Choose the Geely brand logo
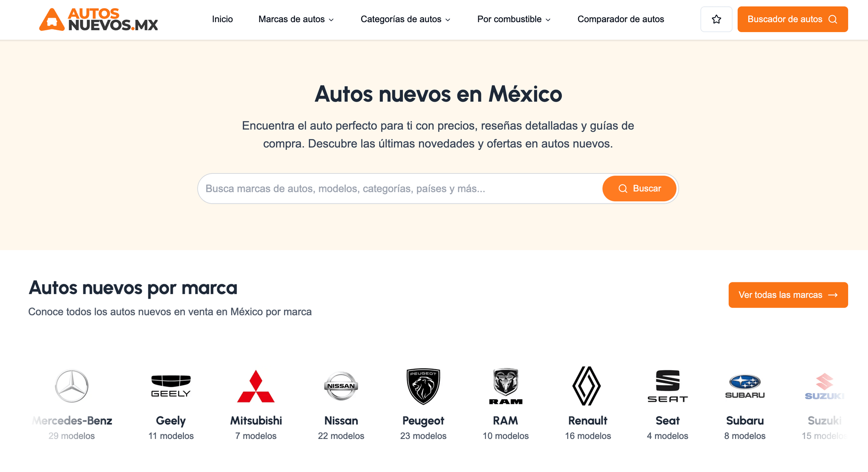The width and height of the screenshot is (868, 472). (171, 386)
